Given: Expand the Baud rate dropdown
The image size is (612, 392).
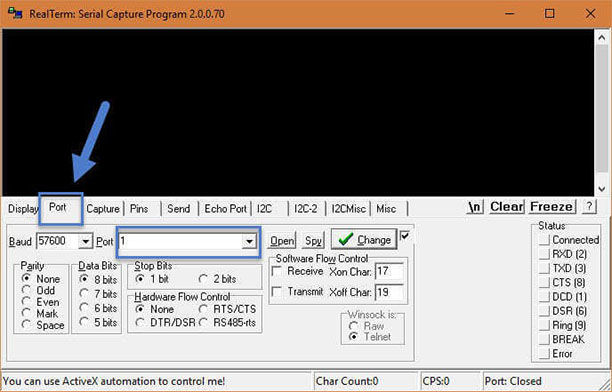Looking at the screenshot, I should [x=85, y=241].
